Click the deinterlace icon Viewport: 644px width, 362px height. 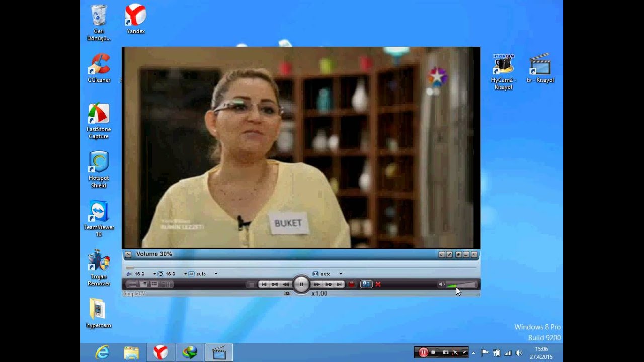[191, 274]
